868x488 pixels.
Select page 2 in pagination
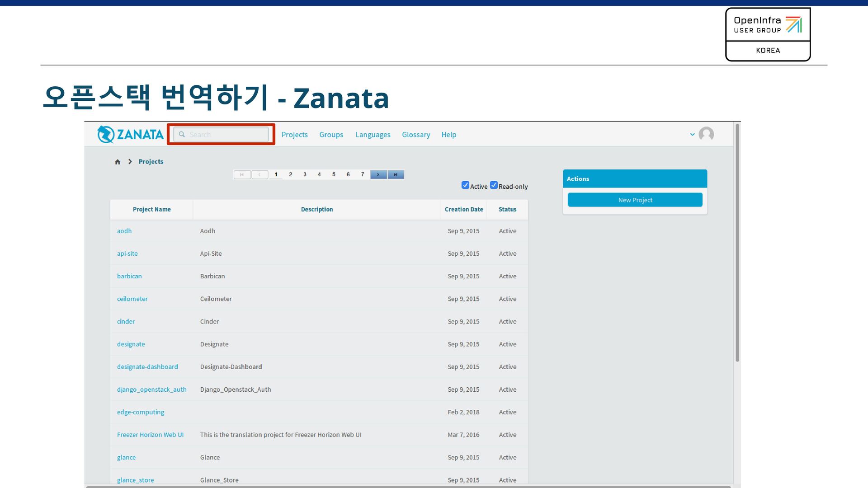coord(290,174)
